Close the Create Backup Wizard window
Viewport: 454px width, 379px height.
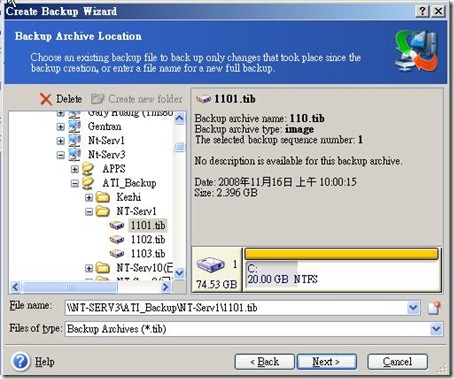pyautogui.click(x=438, y=12)
